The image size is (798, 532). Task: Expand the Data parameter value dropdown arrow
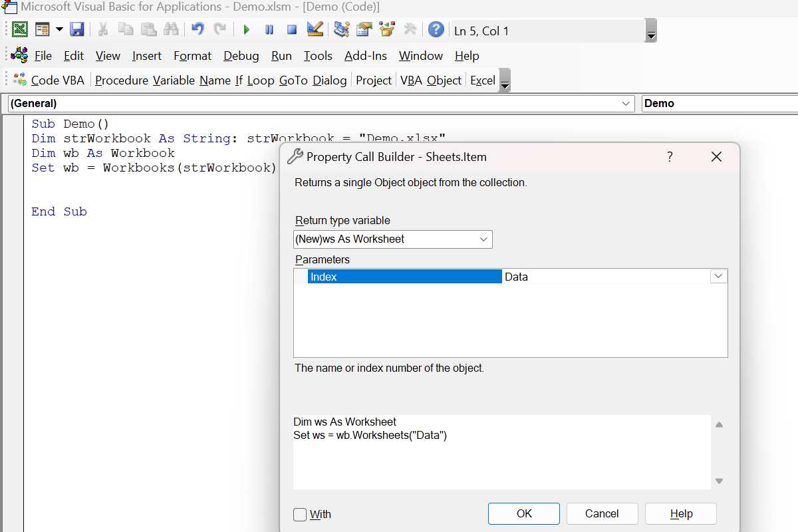718,277
